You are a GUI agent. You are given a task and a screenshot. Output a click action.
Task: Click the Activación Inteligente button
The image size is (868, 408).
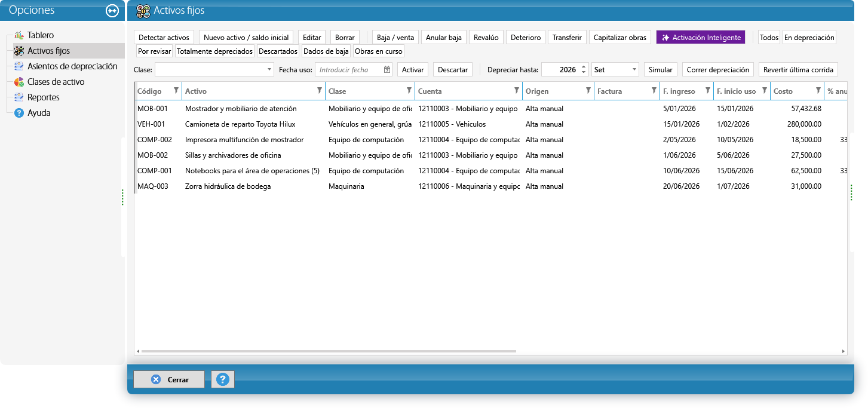point(701,37)
